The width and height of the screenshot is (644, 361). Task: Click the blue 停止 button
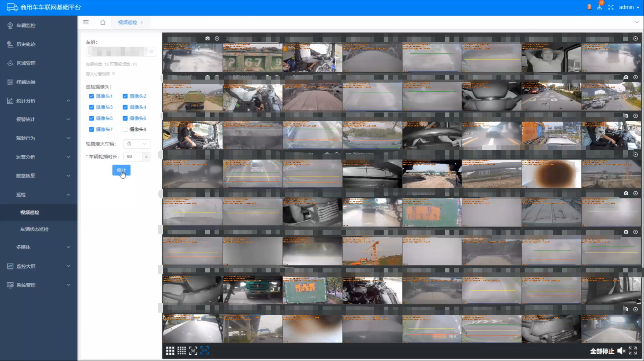121,170
